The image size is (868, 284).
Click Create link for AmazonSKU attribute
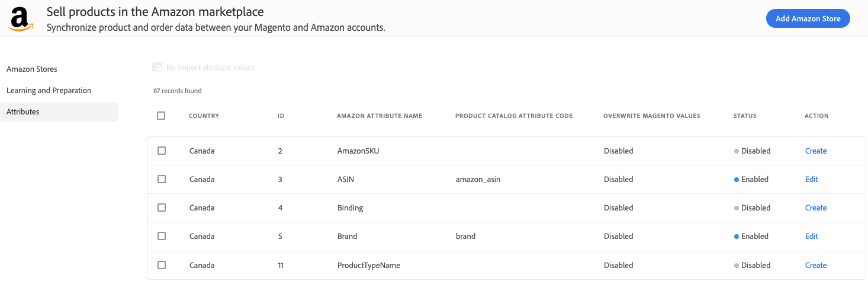[816, 151]
